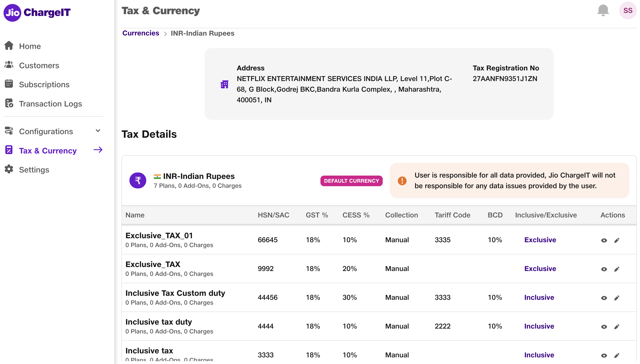Edit the Exclusive_TAX row with pencil
This screenshot has width=640, height=364.
[617, 269]
